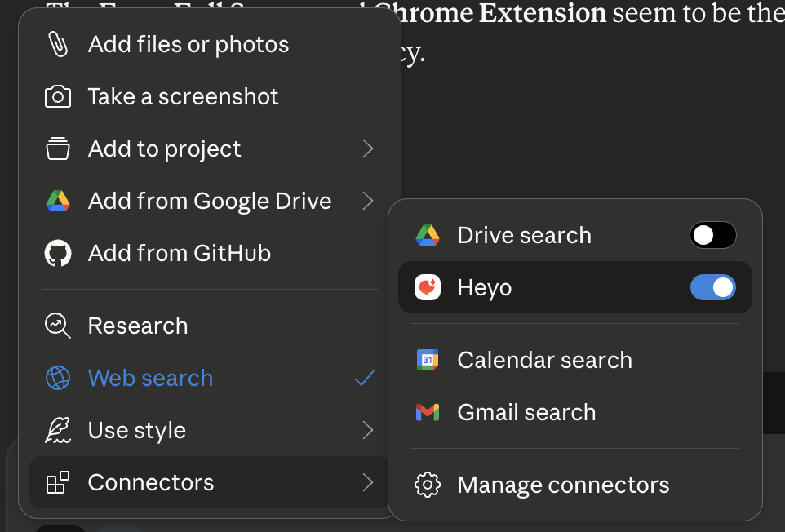Click the globe icon next to Web search
The width and height of the screenshot is (785, 532).
(57, 378)
